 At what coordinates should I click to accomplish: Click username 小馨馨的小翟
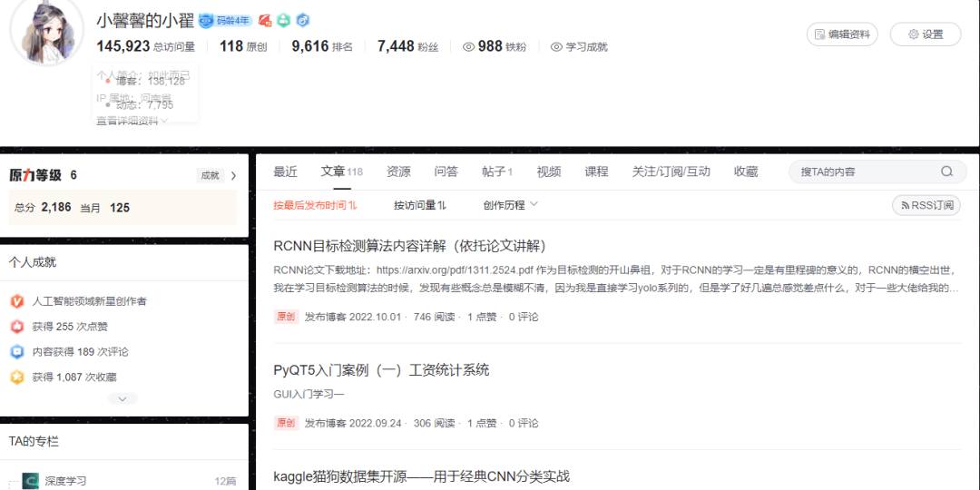(145, 21)
